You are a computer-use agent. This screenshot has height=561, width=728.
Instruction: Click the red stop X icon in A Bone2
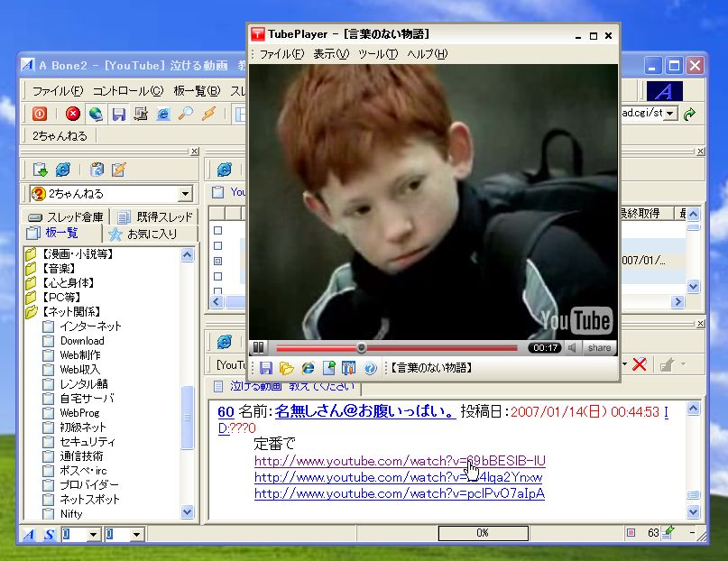(73, 114)
